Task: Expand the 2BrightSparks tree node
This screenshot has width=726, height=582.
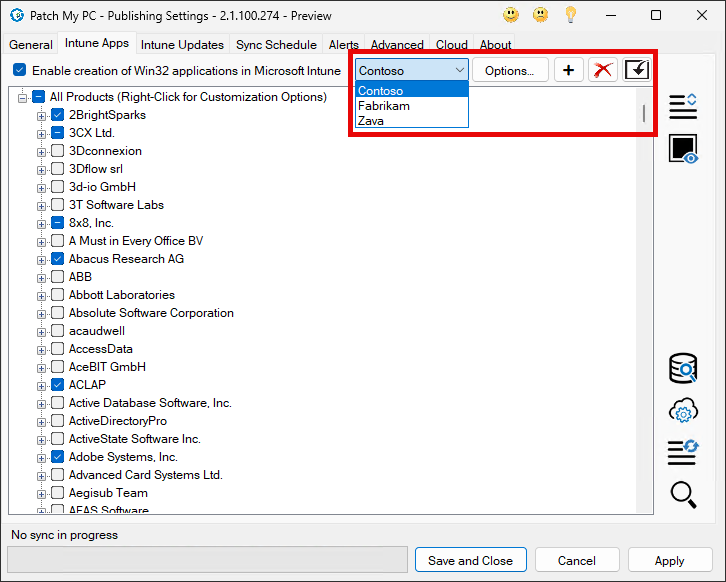Action: pos(41,116)
